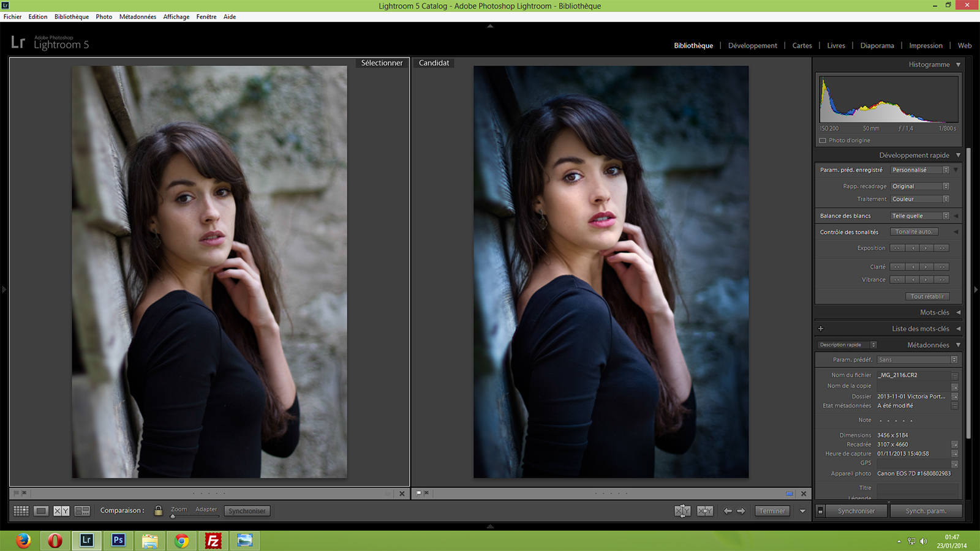This screenshot has height=551, width=980.
Task: Select the XY Compare view icon
Action: point(61,511)
